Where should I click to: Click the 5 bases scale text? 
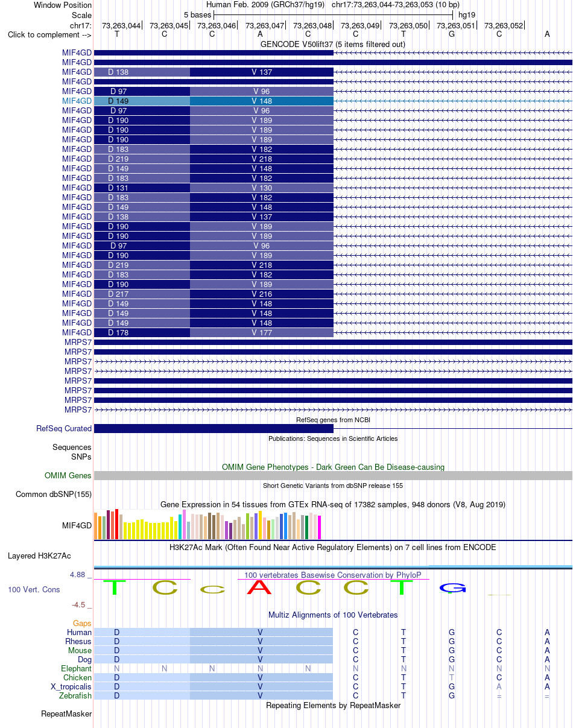click(198, 14)
